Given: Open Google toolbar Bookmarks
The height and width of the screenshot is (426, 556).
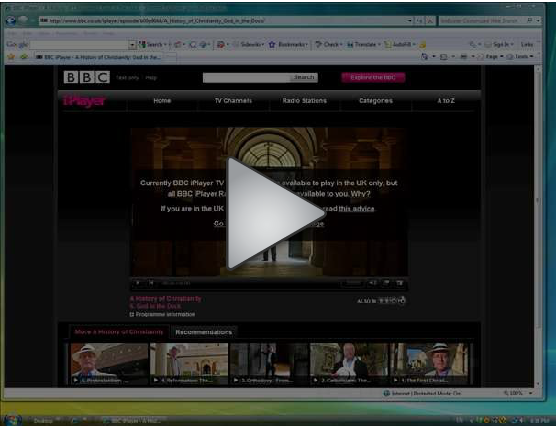Looking at the screenshot, I should (288, 45).
